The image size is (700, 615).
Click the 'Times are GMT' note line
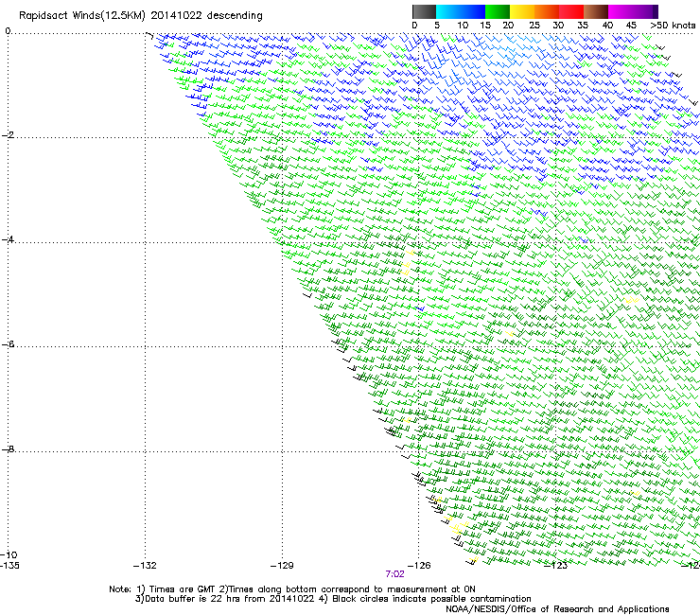pyautogui.click(x=292, y=589)
